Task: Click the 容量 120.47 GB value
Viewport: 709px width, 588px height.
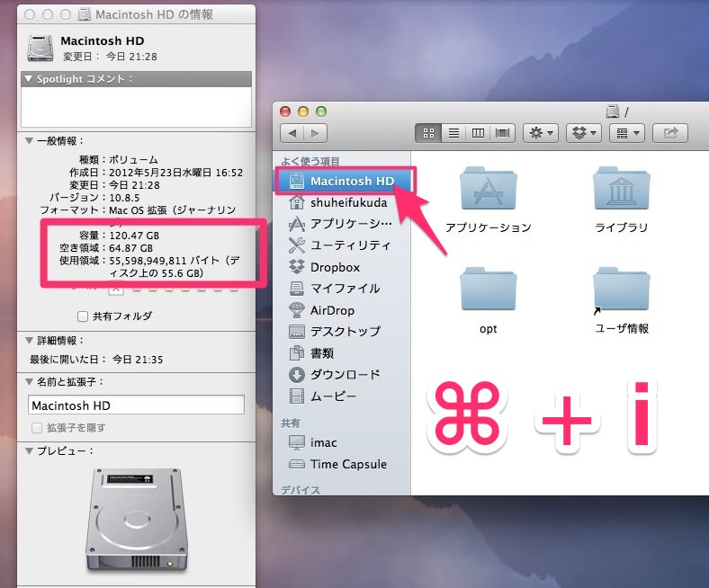Action: click(134, 236)
